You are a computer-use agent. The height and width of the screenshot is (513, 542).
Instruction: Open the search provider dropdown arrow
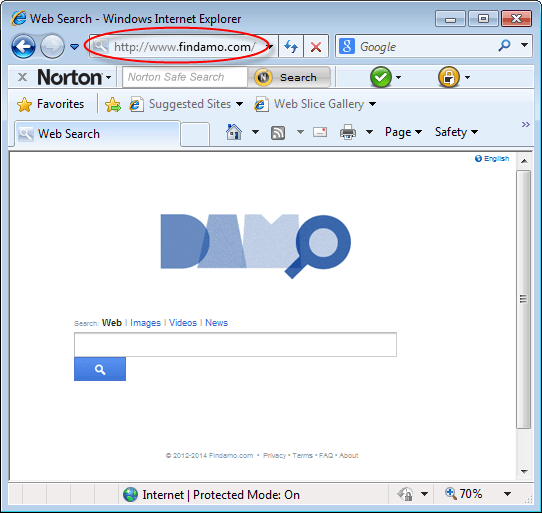click(524, 45)
